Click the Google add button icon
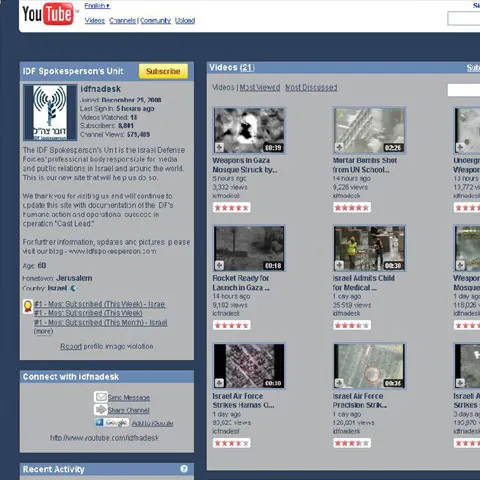480x480 pixels. tap(112, 423)
